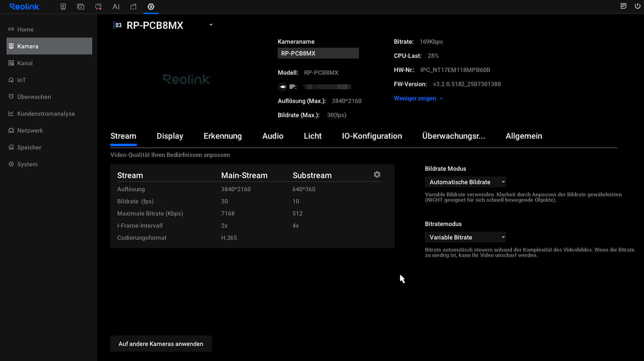The height and width of the screenshot is (361, 644).
Task: Open stream settings gear icon
Action: click(x=377, y=174)
